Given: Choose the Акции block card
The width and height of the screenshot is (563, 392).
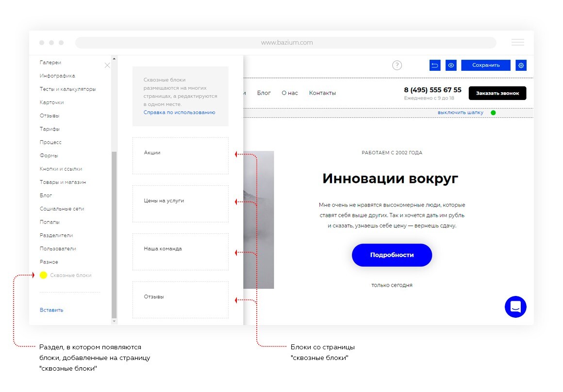Looking at the screenshot, I should pos(180,156).
